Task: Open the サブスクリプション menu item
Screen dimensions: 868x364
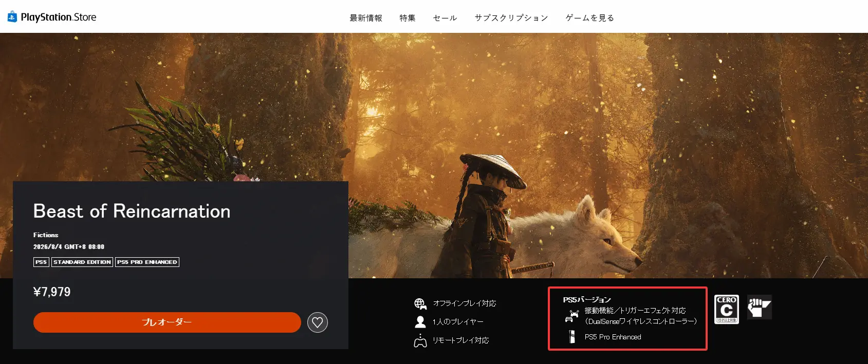Action: click(511, 18)
